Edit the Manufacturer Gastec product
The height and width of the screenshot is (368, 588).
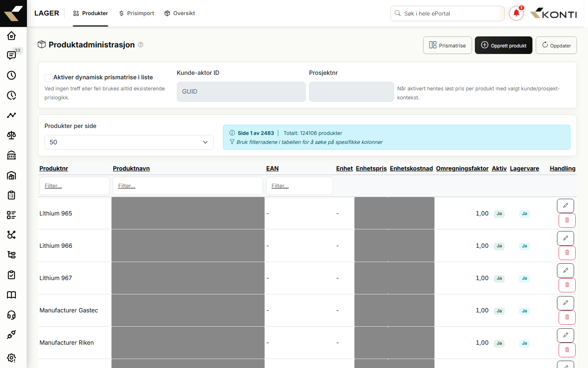[x=566, y=303]
